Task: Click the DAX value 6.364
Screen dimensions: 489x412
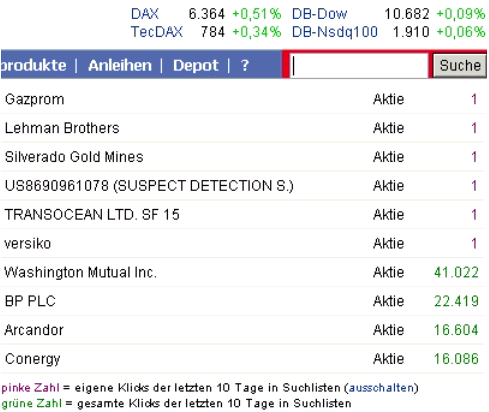Action: coord(207,14)
